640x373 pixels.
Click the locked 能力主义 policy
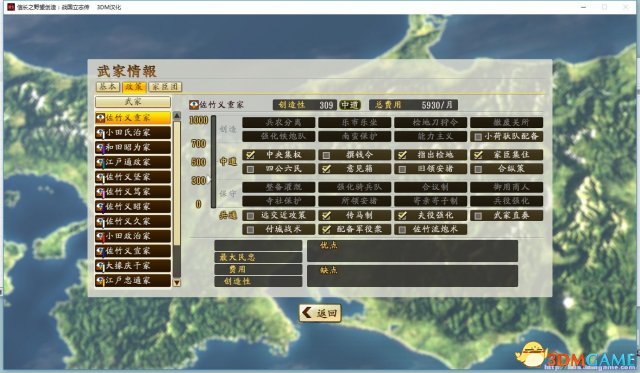[431, 136]
